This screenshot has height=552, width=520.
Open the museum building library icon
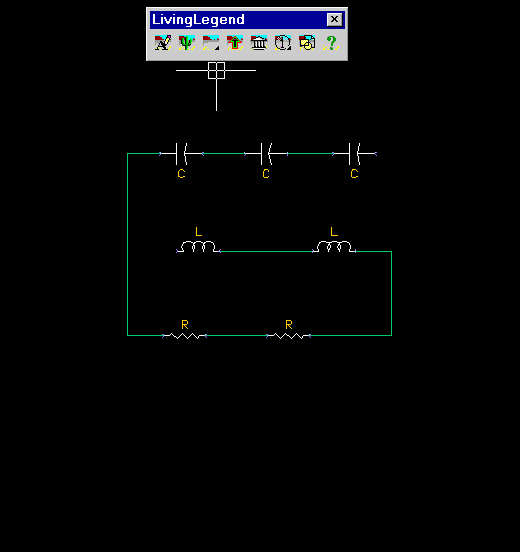point(259,43)
